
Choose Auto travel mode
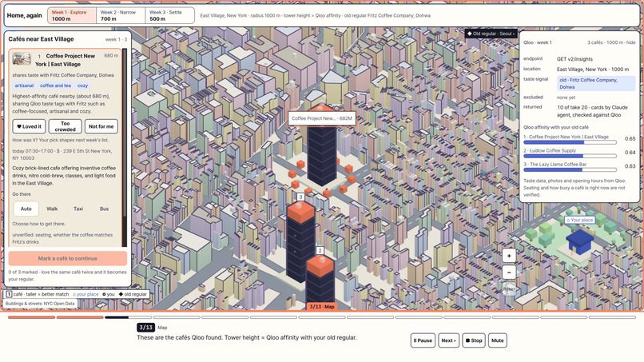26,209
